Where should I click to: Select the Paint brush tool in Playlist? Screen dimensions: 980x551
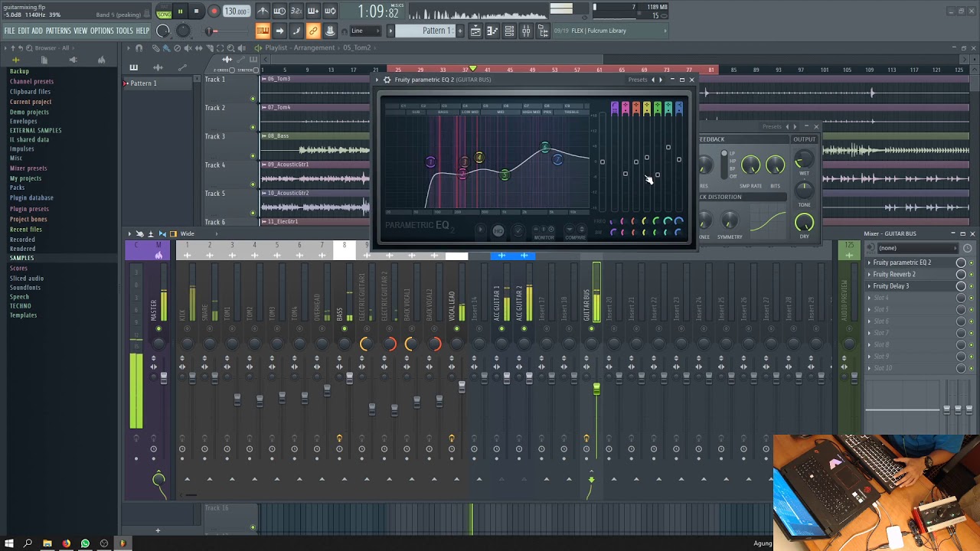click(x=166, y=48)
